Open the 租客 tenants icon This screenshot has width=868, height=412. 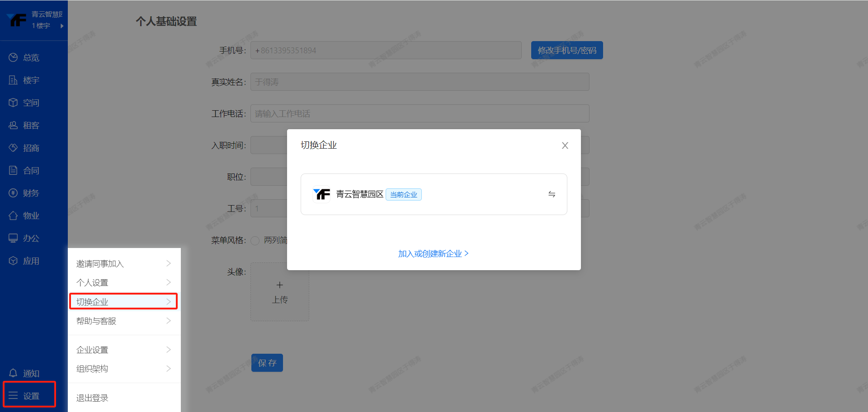point(13,125)
